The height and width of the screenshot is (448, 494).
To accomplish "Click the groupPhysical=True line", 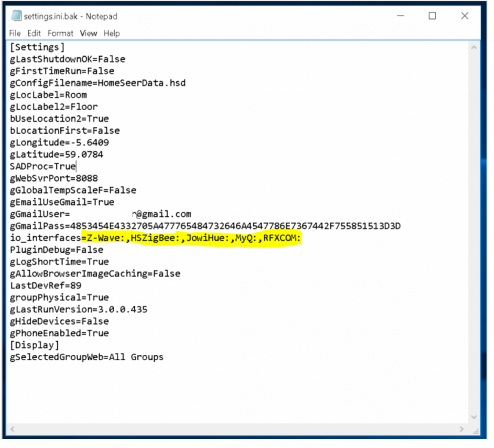I will (59, 297).
